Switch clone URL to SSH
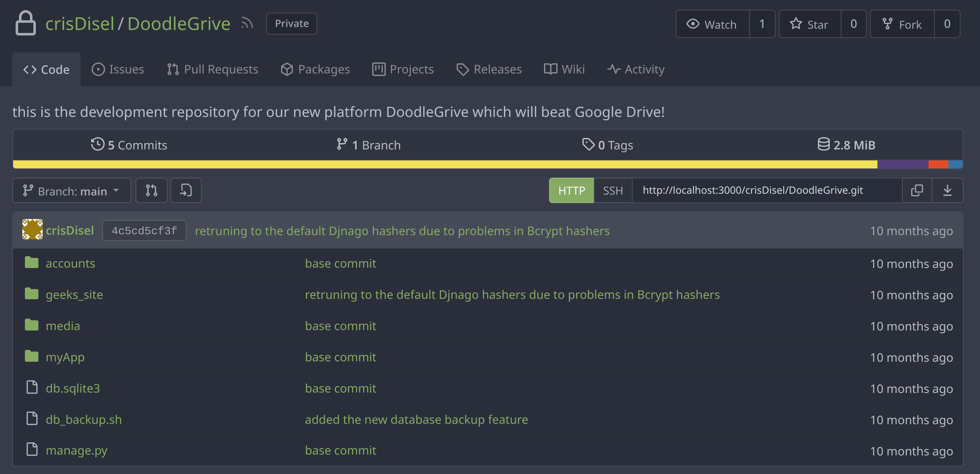The image size is (980, 474). 613,190
